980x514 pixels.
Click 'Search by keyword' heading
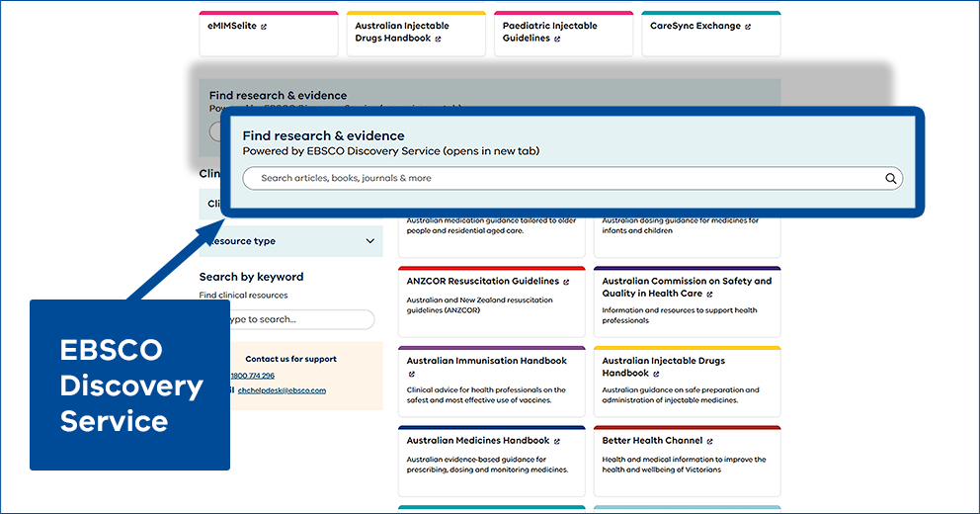point(251,277)
